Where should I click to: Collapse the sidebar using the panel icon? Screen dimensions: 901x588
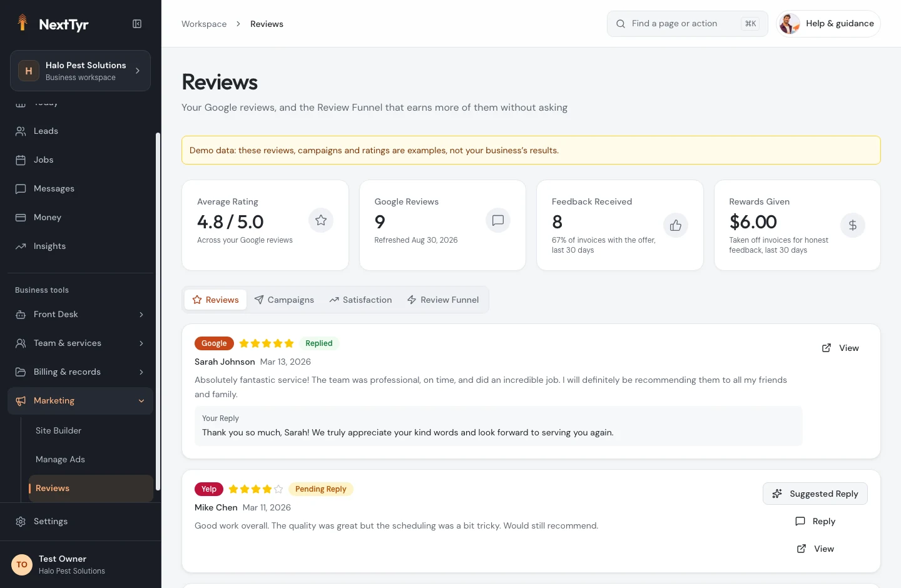coord(137,24)
